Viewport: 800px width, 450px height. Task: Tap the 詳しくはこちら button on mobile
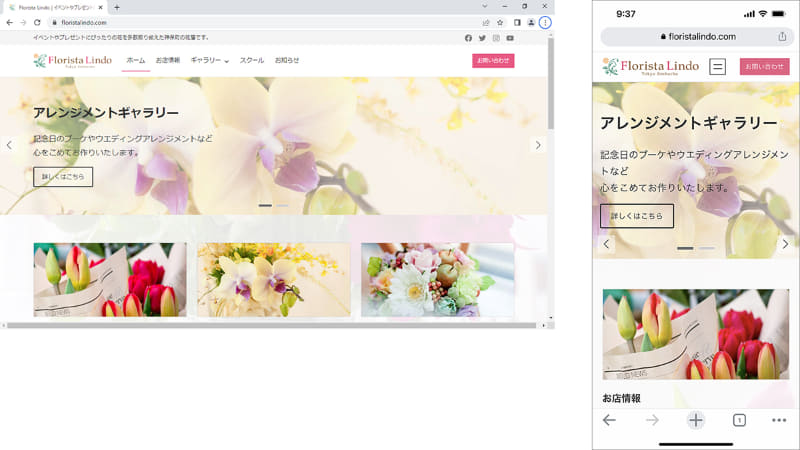(637, 216)
